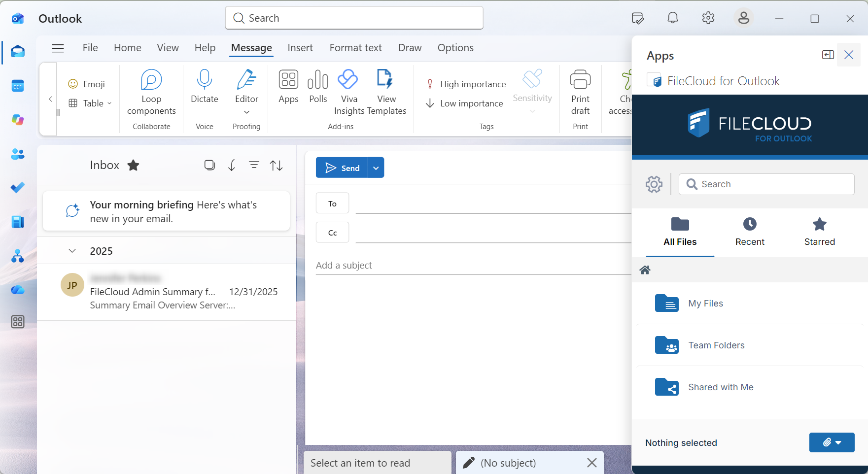The width and height of the screenshot is (868, 474).
Task: Toggle the navigation pane hamburger menu
Action: pos(58,48)
